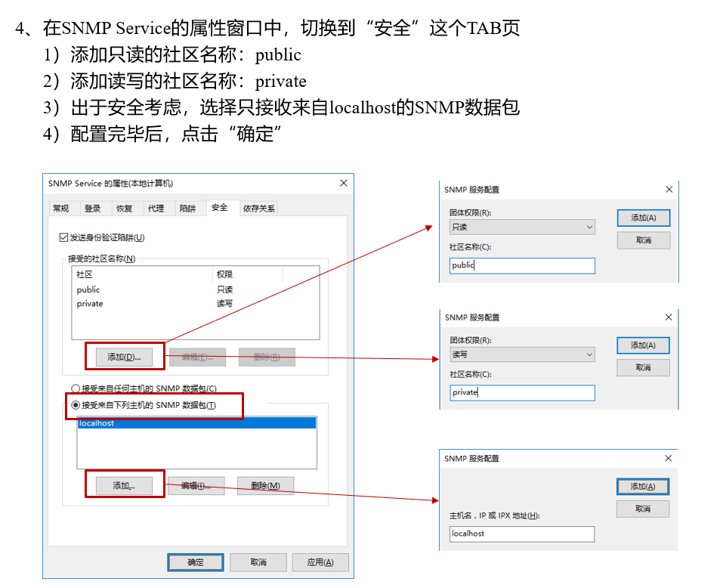The height and width of the screenshot is (588, 720).
Task: Confirm with 确定 in SNMP Service properties
Action: point(196,562)
